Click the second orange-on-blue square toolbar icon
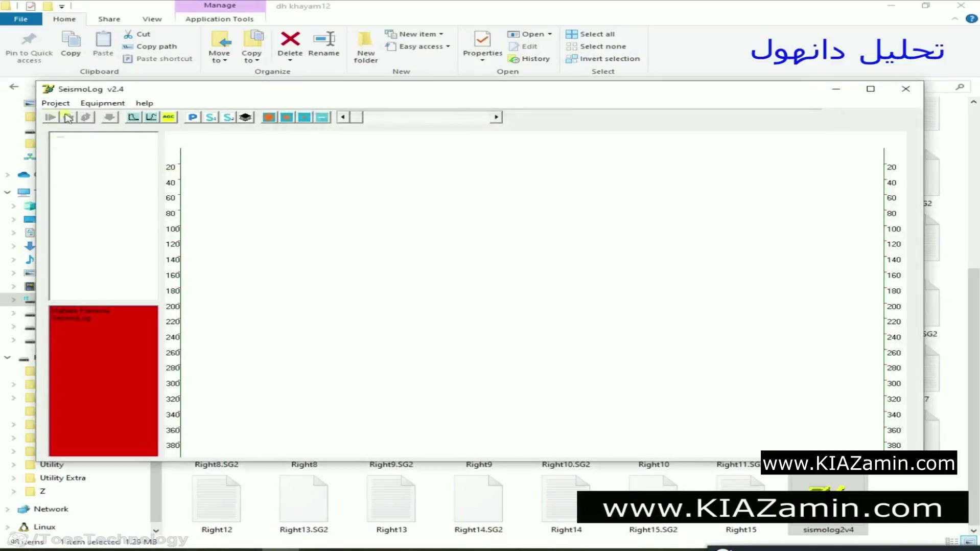The image size is (980, 551). (x=287, y=117)
